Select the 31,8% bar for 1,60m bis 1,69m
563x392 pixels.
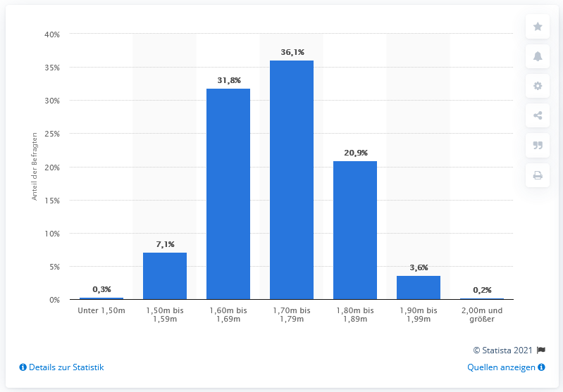pyautogui.click(x=228, y=194)
